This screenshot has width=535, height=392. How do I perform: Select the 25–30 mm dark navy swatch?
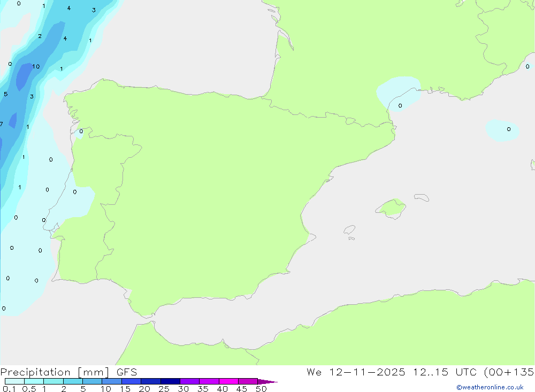coord(170,381)
